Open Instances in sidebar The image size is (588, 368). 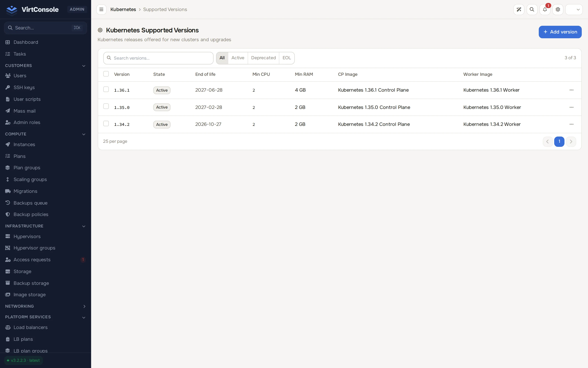point(45,145)
